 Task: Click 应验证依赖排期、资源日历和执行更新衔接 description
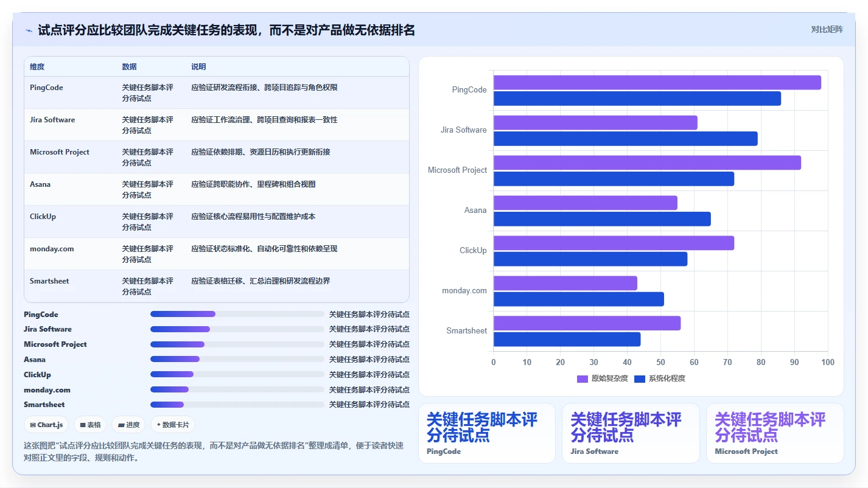[x=261, y=152]
